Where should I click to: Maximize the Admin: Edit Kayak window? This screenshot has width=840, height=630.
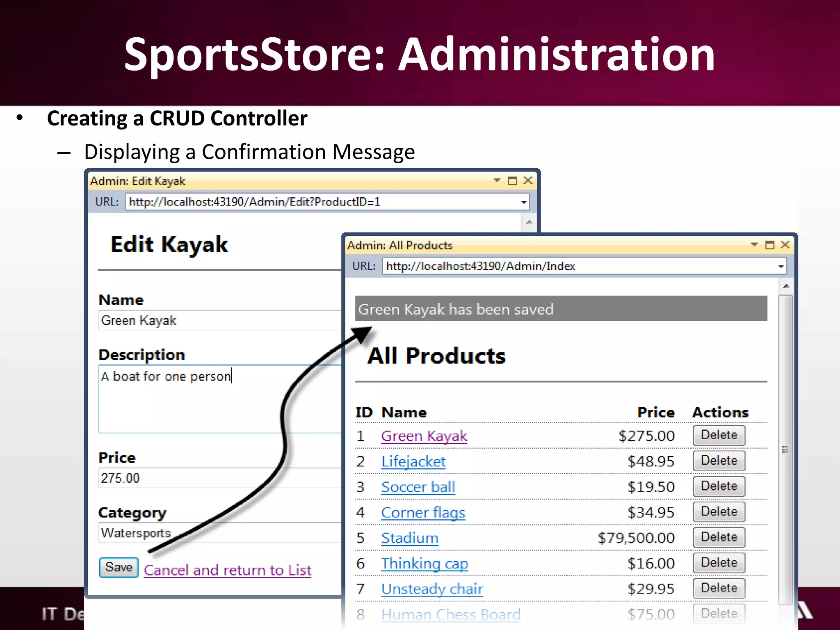tap(512, 180)
